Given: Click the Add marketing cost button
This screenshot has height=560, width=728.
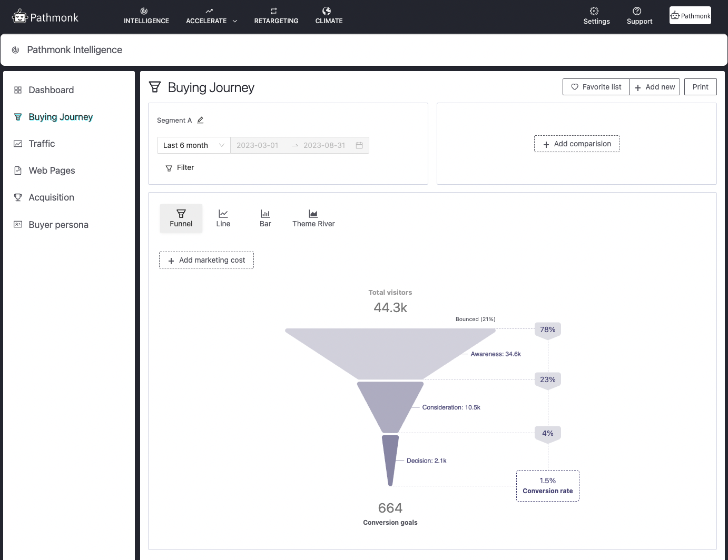Looking at the screenshot, I should pyautogui.click(x=206, y=259).
